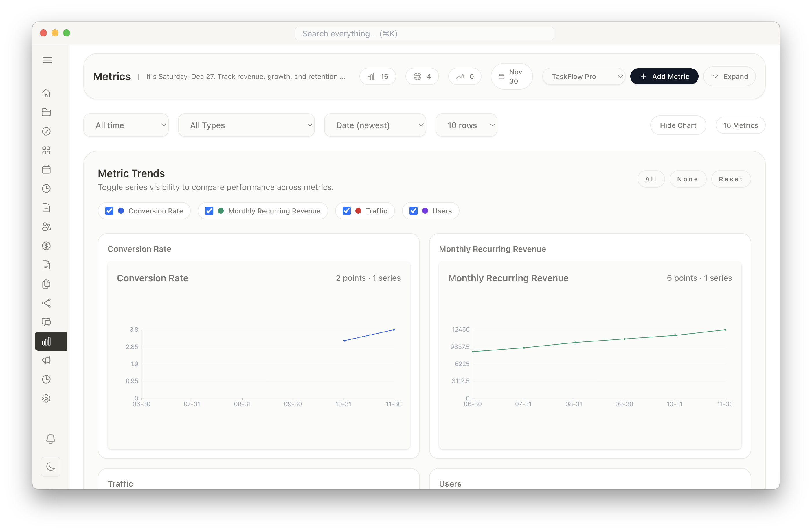Click the blue Conversion Rate color dot
812x532 pixels.
(121, 211)
